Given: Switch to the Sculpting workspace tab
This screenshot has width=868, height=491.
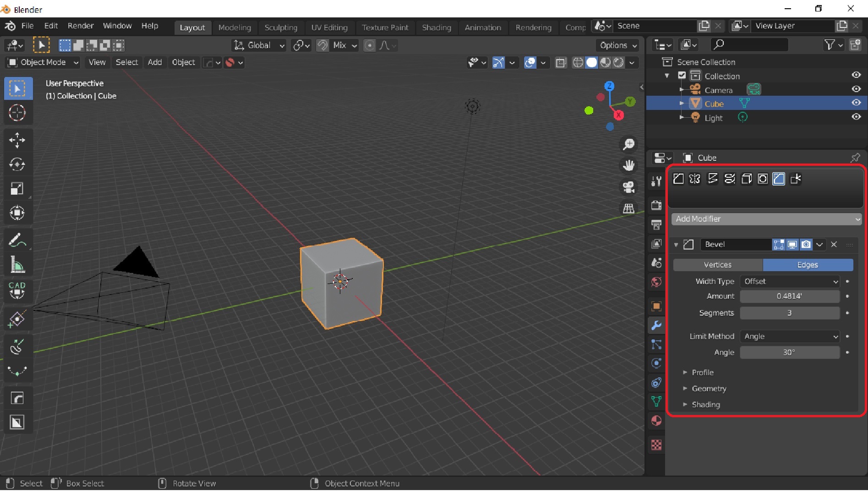Looking at the screenshot, I should (281, 27).
